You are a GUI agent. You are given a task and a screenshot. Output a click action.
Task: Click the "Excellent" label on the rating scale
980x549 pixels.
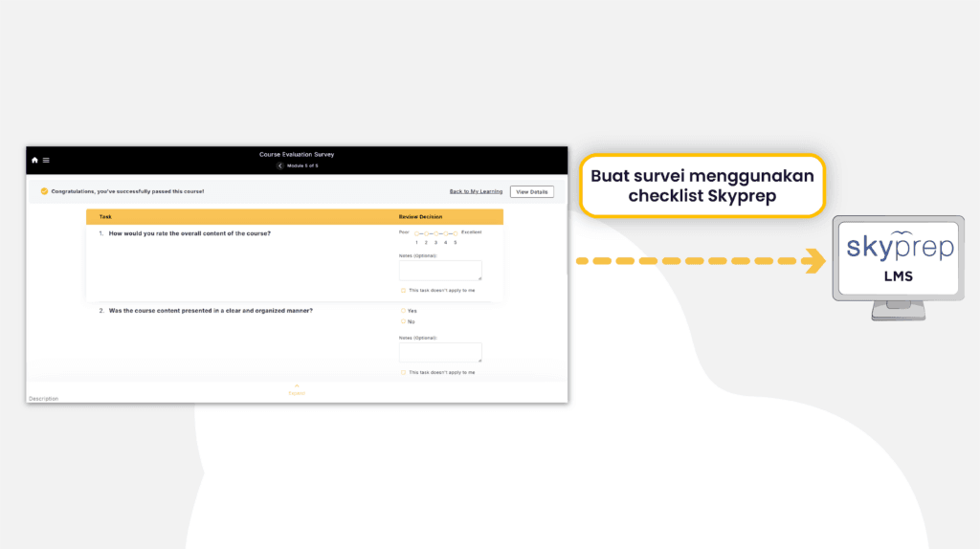pyautogui.click(x=471, y=232)
